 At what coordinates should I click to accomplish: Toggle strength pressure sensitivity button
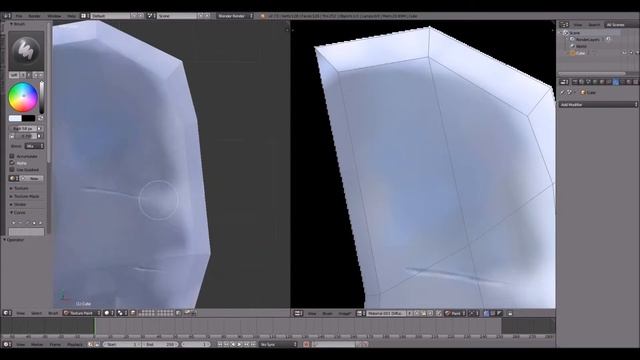pyautogui.click(x=40, y=136)
